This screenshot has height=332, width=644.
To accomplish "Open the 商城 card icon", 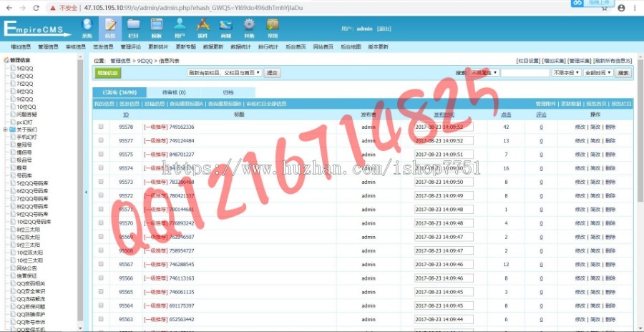I will tap(225, 24).
